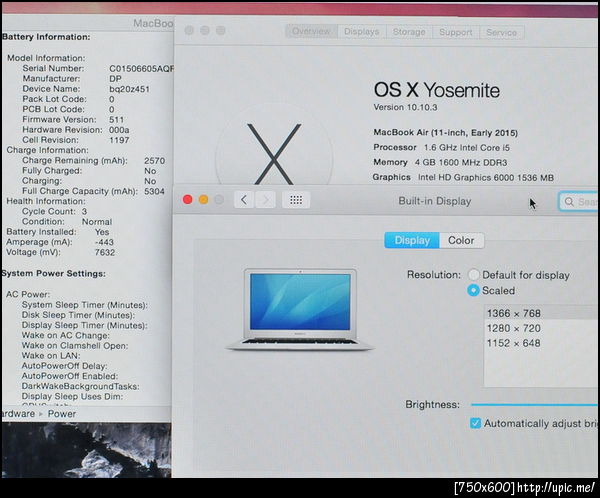Click the Cycle Count line
The image size is (600, 498).
[x=54, y=211]
